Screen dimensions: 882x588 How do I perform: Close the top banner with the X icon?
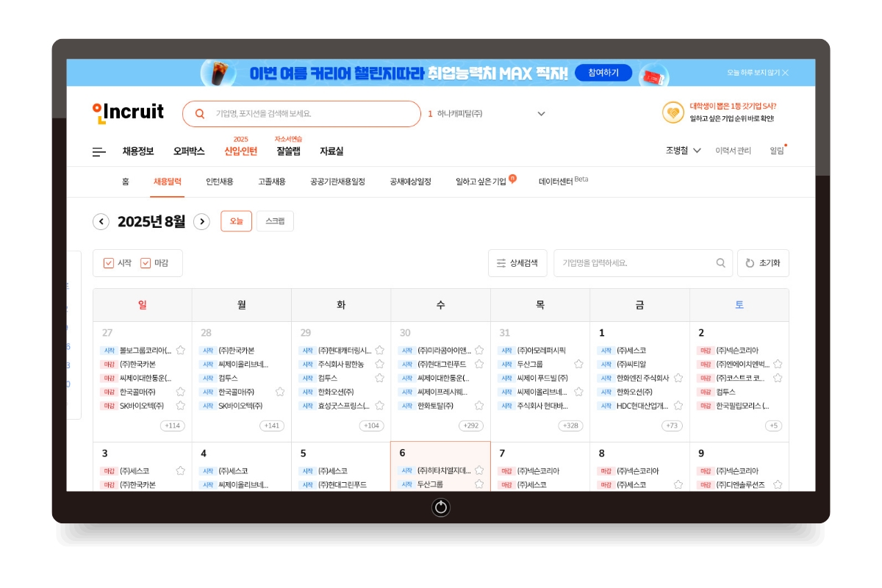coord(785,73)
